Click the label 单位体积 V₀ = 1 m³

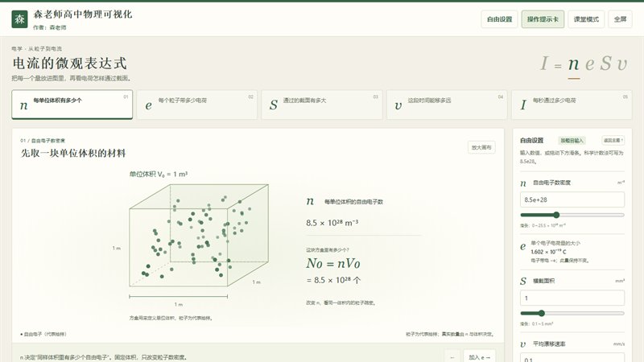click(x=159, y=174)
